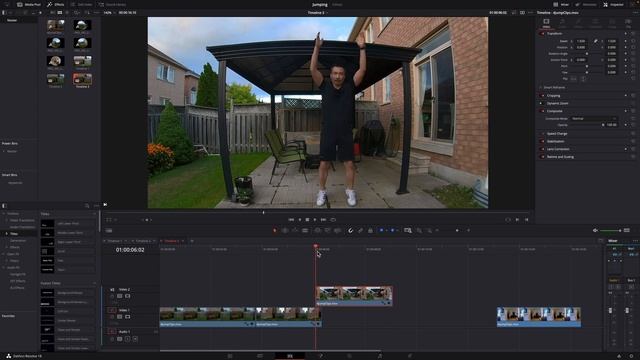The image size is (640, 360).
Task: Click the stop playback button
Action: (307, 220)
